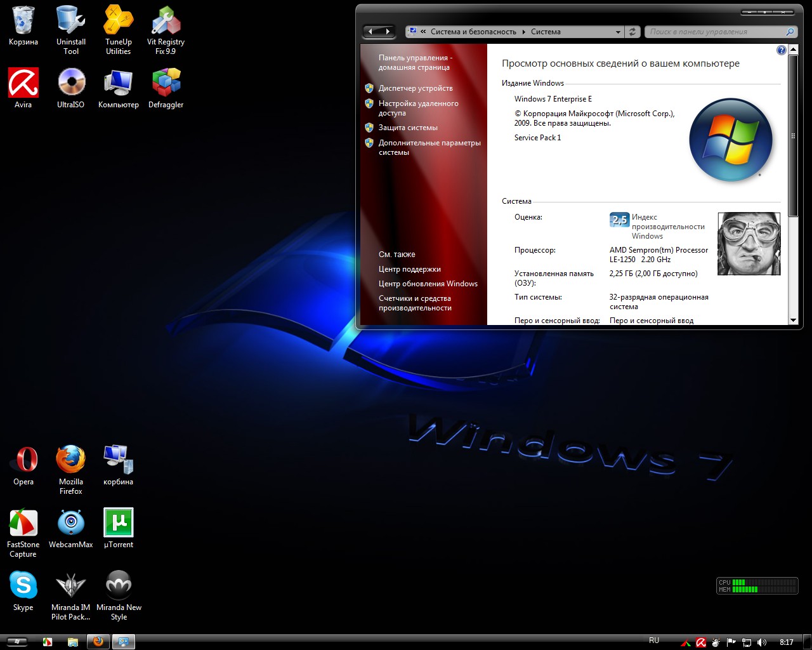
Task: Open Панель управления - домашняя страница link
Action: pyautogui.click(x=416, y=62)
